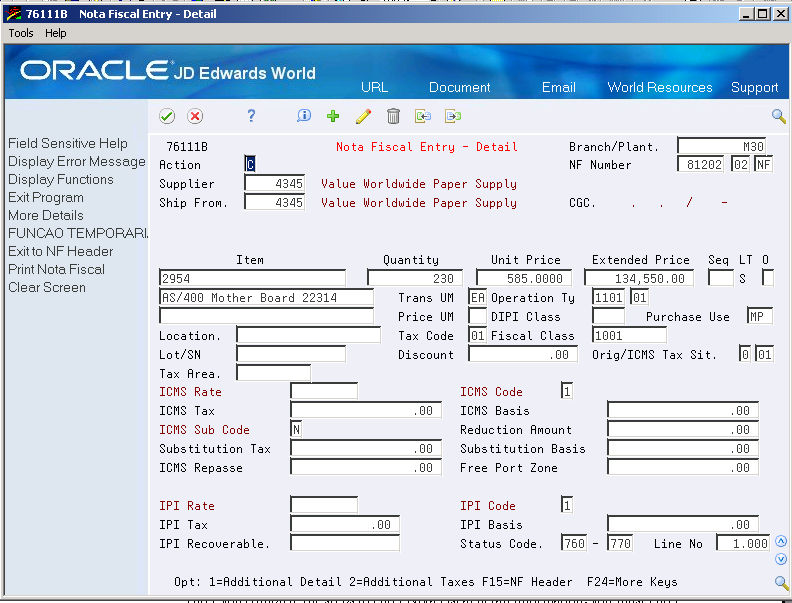Click the Supplier number field

pos(274,183)
